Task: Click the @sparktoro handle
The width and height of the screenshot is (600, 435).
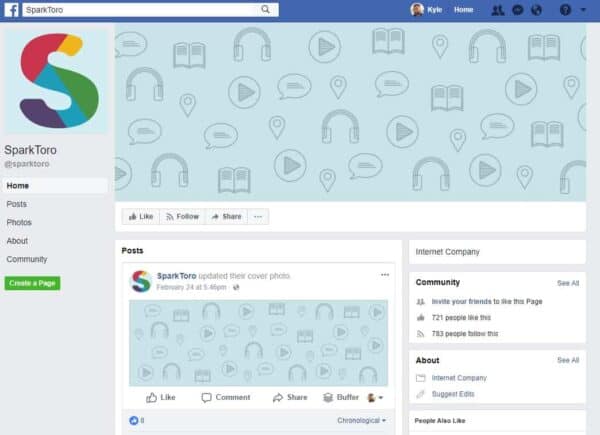Action: click(x=27, y=164)
